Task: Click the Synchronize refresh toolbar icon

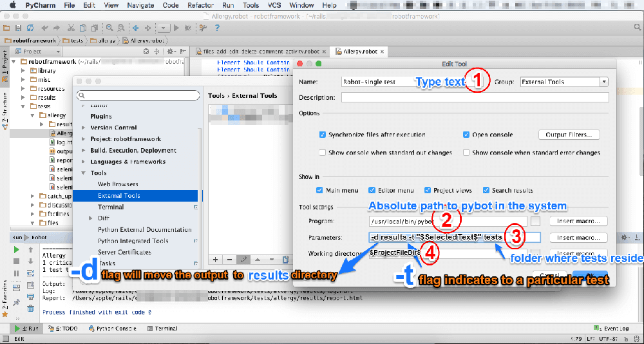Action: [x=30, y=28]
